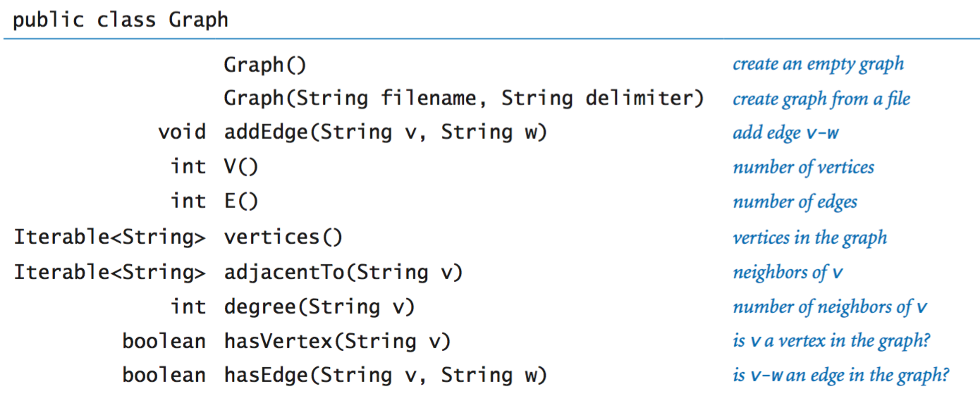This screenshot has height=396, width=980.
Task: Select the degree(String v) method
Action: 319,307
